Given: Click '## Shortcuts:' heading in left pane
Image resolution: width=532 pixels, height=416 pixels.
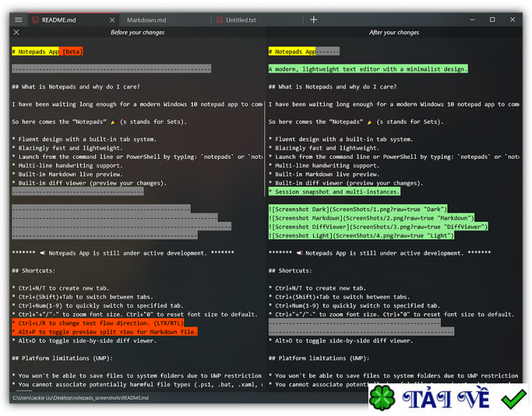Looking at the screenshot, I should pyautogui.click(x=34, y=270).
